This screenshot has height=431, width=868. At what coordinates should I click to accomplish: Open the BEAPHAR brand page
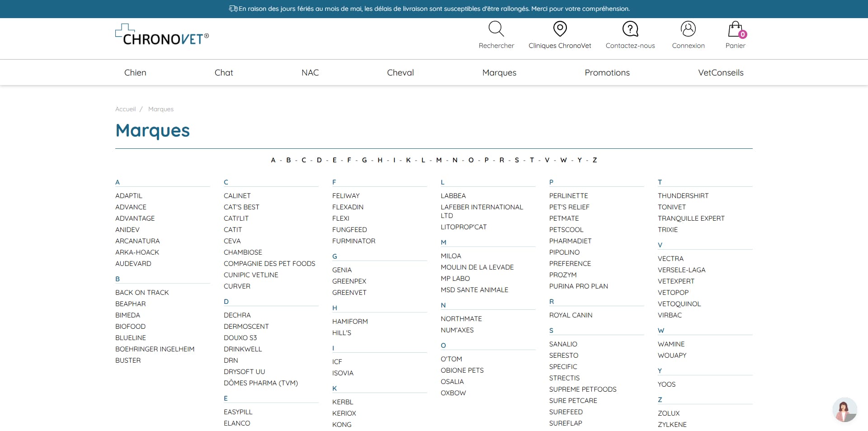tap(130, 304)
